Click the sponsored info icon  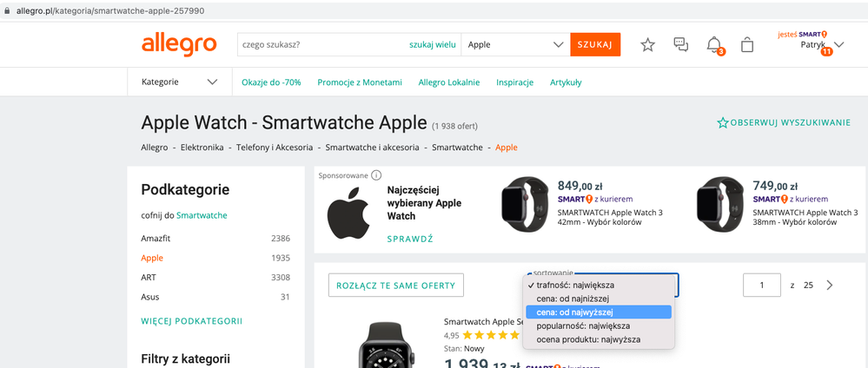pyautogui.click(x=376, y=175)
